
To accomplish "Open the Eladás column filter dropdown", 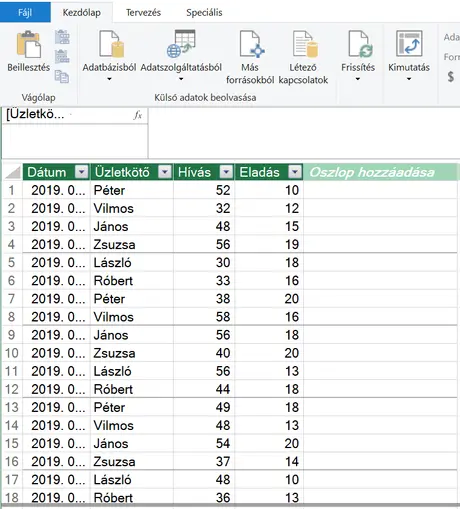I will [295, 172].
